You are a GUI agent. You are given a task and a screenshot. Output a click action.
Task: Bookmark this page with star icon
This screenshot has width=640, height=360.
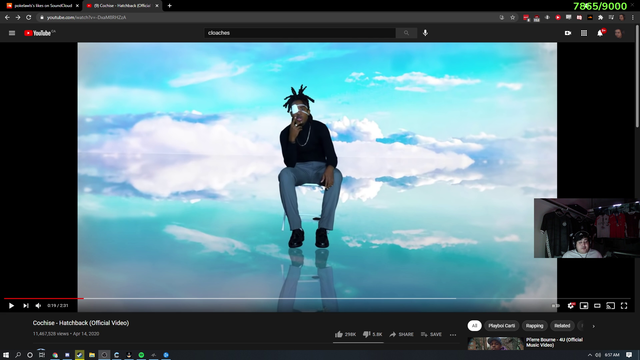[513, 18]
